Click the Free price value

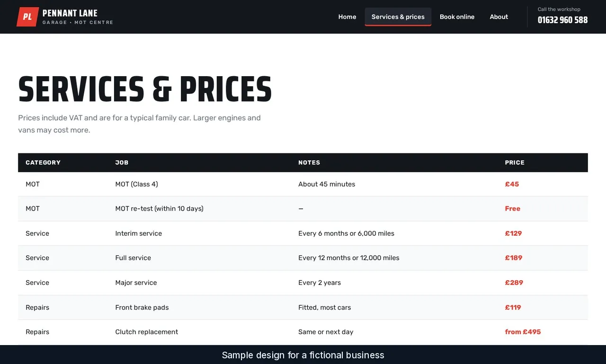(512, 209)
